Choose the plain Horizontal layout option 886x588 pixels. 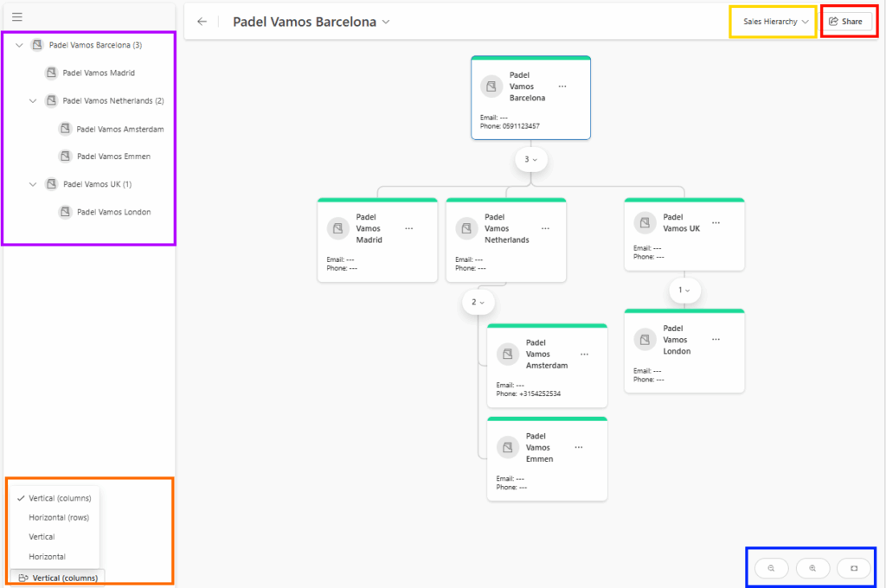[47, 557]
